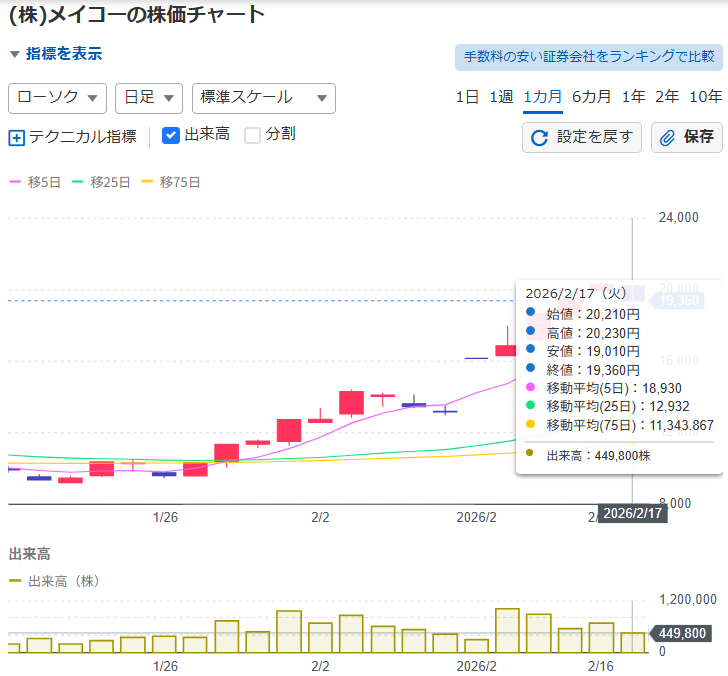The width and height of the screenshot is (728, 676).
Task: Click the plus icon beside テクニカル指標
Action: click(x=17, y=138)
